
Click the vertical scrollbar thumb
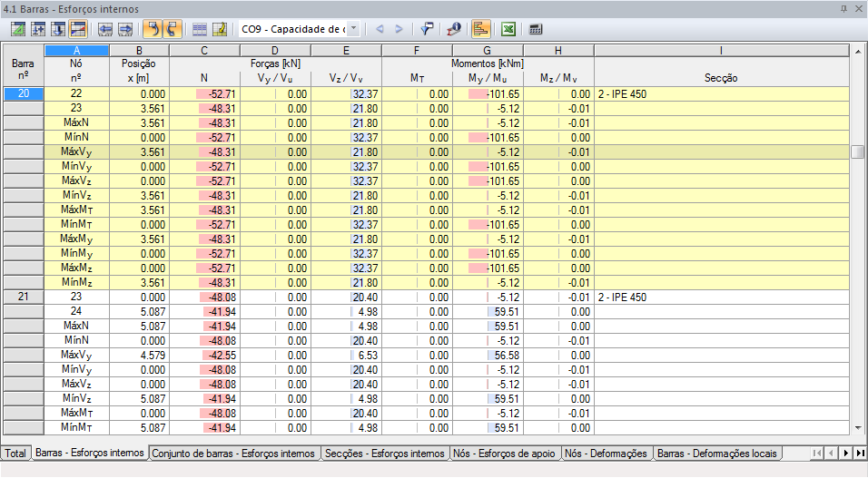point(858,151)
